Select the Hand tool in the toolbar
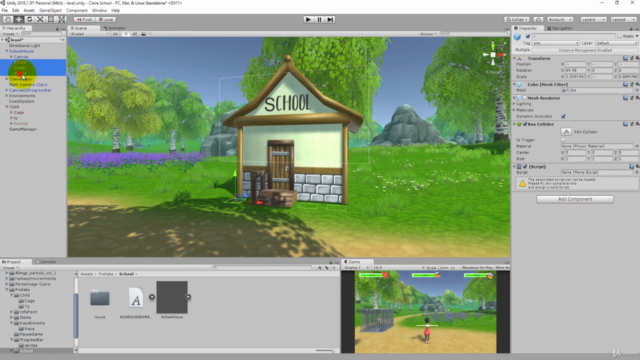This screenshot has width=640, height=360. pyautogui.click(x=8, y=19)
